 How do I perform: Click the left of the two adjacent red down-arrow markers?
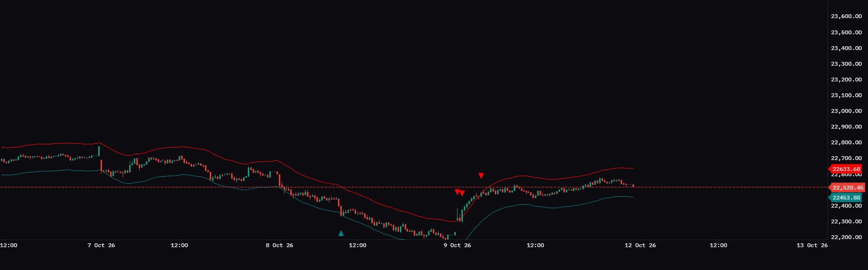tap(457, 192)
